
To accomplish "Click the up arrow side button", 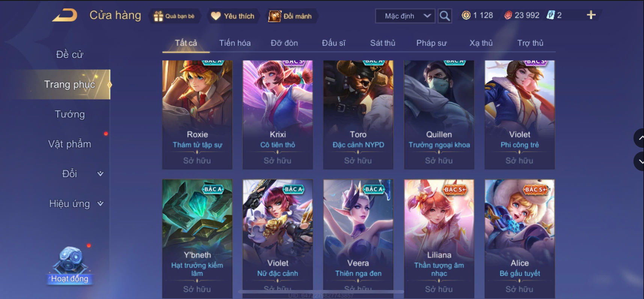I will click(x=639, y=138).
